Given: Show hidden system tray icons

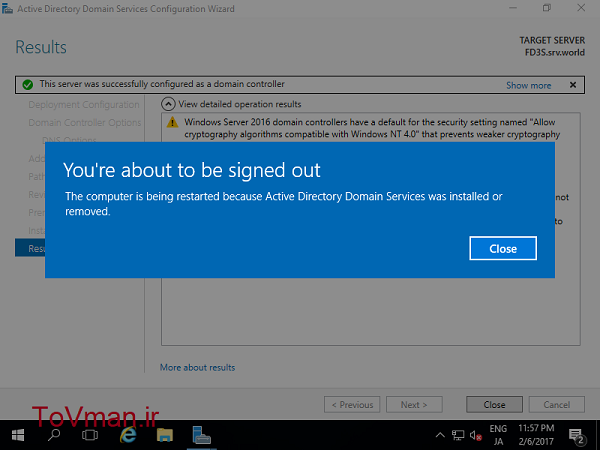Looking at the screenshot, I should click(440, 435).
